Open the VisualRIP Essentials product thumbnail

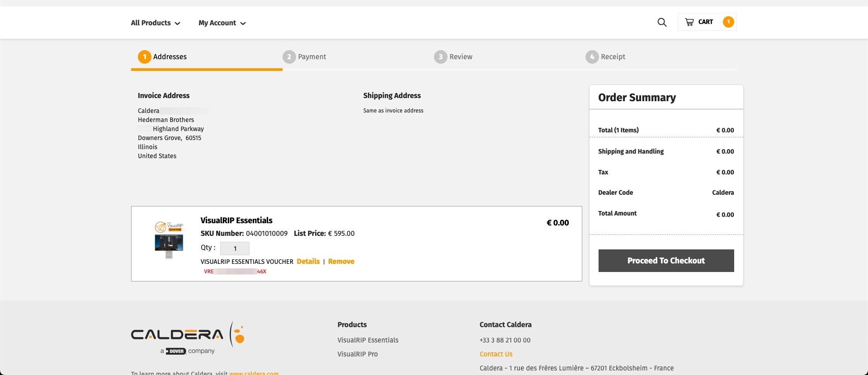(x=169, y=240)
